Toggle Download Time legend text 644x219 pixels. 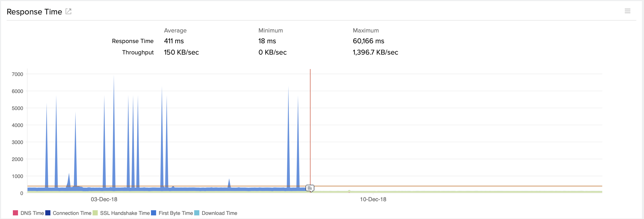[219, 213]
